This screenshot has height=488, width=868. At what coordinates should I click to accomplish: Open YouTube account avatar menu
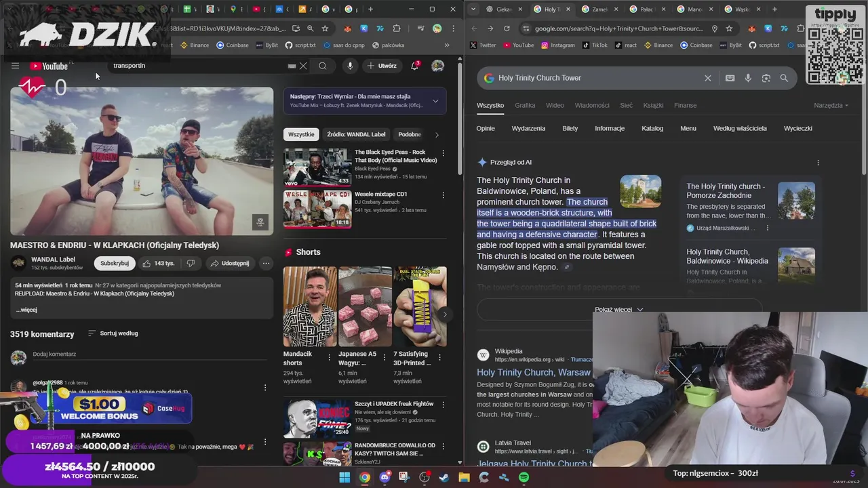[438, 66]
